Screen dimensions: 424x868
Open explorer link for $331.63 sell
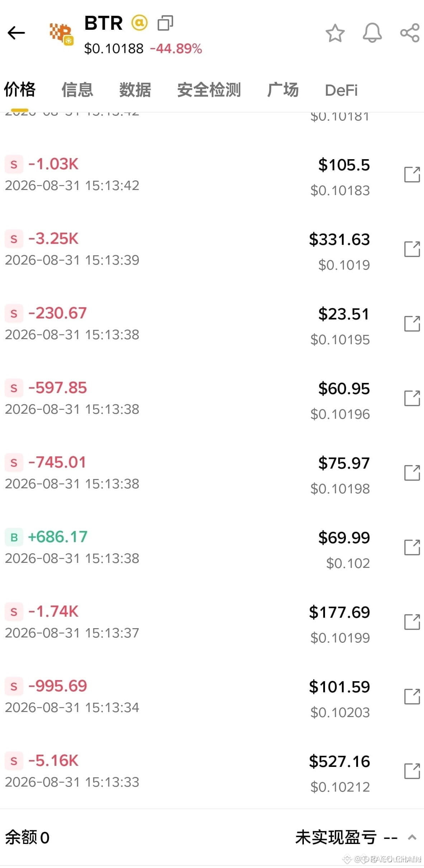[x=412, y=249]
